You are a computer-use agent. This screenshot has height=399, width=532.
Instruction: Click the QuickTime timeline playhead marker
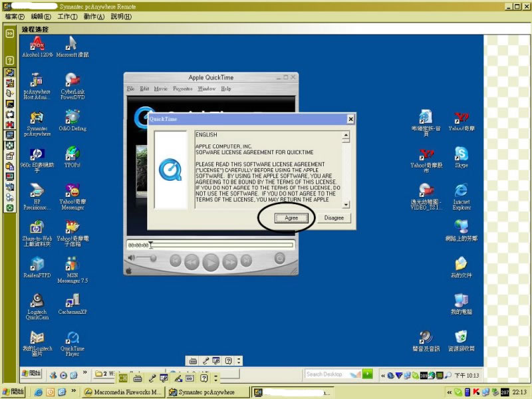[151, 245]
